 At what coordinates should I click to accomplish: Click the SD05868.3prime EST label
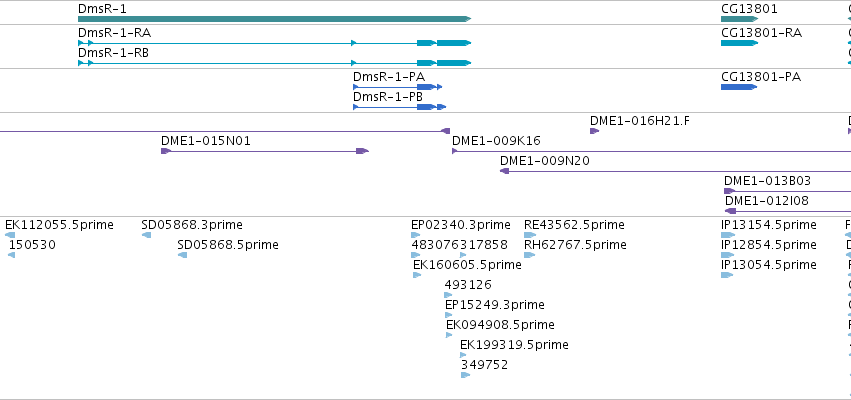tap(192, 225)
